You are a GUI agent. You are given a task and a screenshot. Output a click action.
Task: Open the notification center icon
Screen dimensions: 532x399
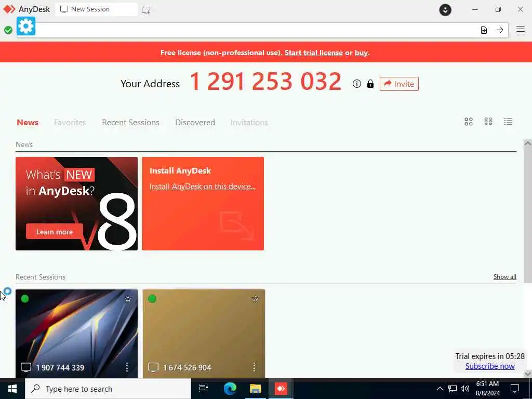click(x=515, y=389)
